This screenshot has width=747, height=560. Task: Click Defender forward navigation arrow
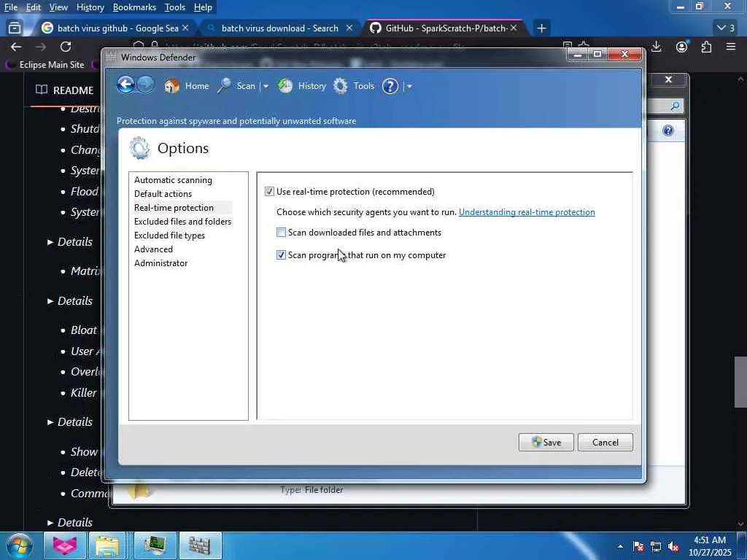click(146, 85)
